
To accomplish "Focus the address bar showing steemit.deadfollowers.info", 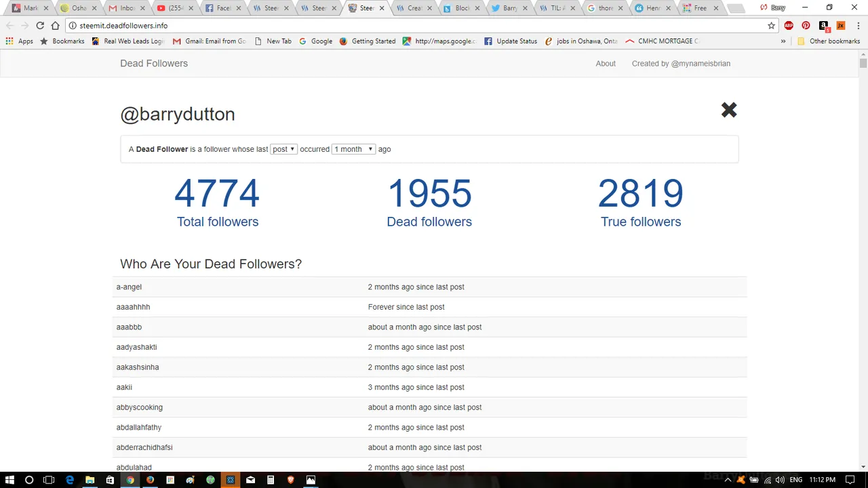I will (407, 26).
